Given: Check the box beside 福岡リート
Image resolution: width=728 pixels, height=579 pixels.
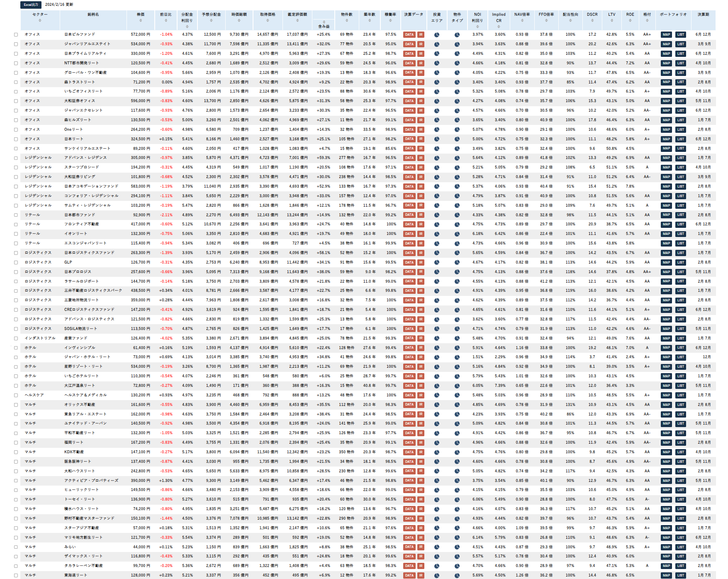Looking at the screenshot, I should [16, 443].
